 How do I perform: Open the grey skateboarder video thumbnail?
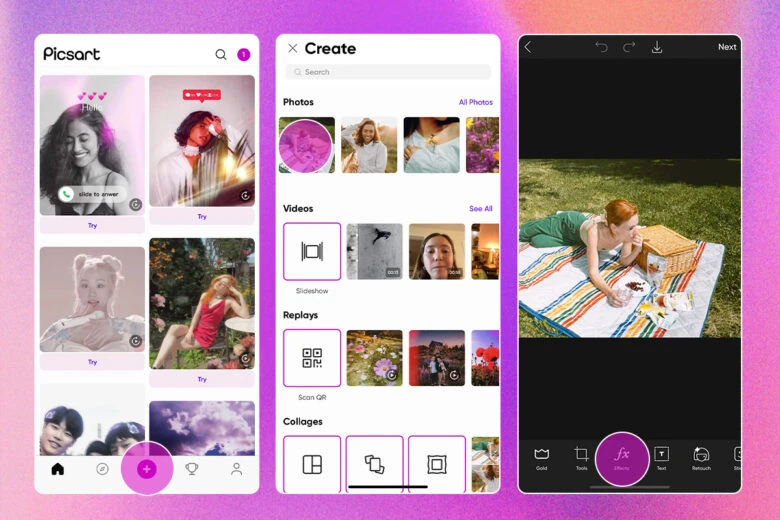pyautogui.click(x=375, y=251)
